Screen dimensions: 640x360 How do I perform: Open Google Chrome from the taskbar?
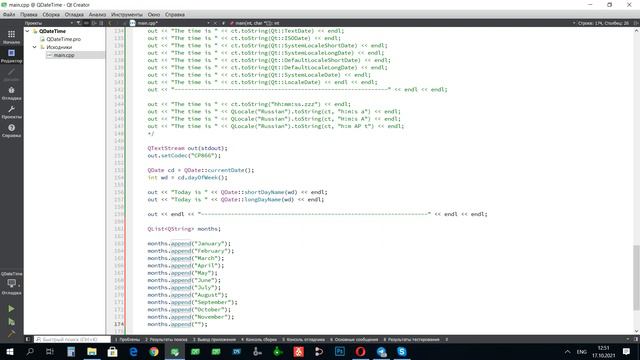pyautogui.click(x=154, y=351)
